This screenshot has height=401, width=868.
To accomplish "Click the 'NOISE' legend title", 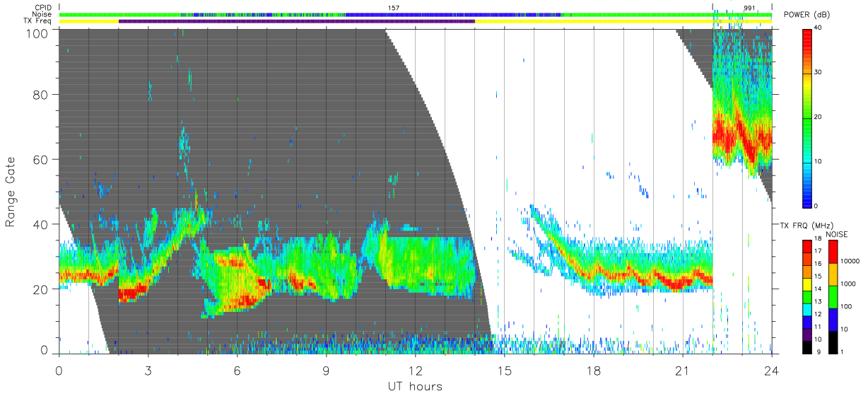I will (836, 234).
